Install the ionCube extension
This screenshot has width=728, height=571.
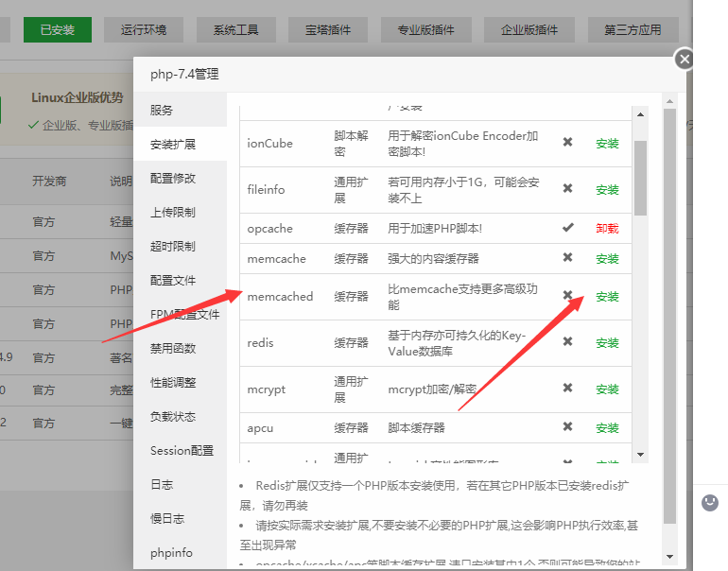click(607, 144)
